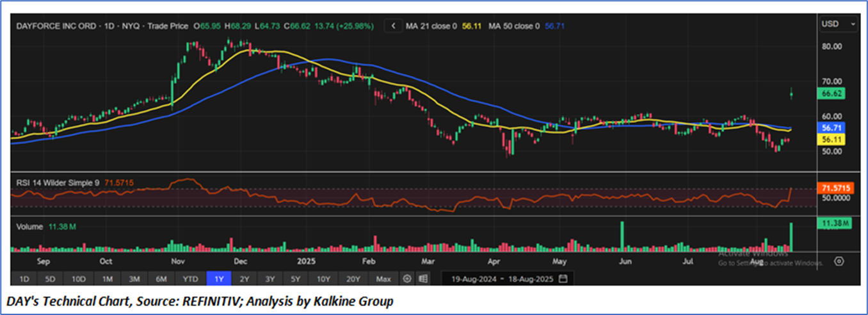Select the 20Y time range
Image resolution: width=868 pixels, height=315 pixels.
click(x=354, y=279)
